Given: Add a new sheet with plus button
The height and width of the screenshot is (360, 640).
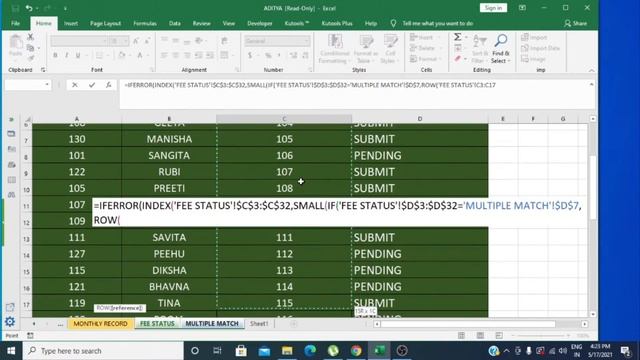Looking at the screenshot, I should [x=293, y=324].
